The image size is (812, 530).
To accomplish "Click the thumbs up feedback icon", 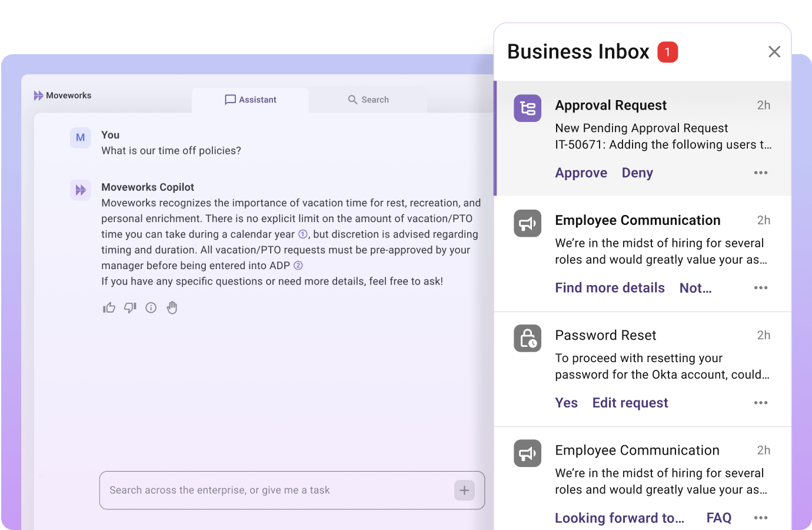I will [109, 308].
